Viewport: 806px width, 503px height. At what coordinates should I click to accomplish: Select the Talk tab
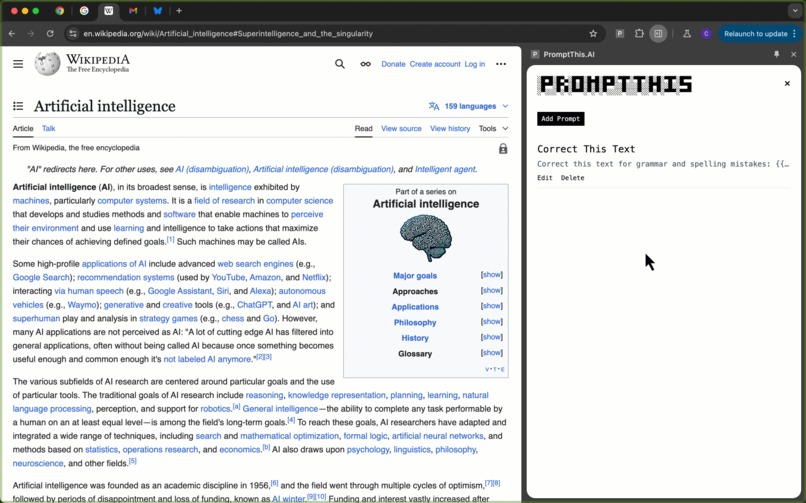pyautogui.click(x=48, y=128)
